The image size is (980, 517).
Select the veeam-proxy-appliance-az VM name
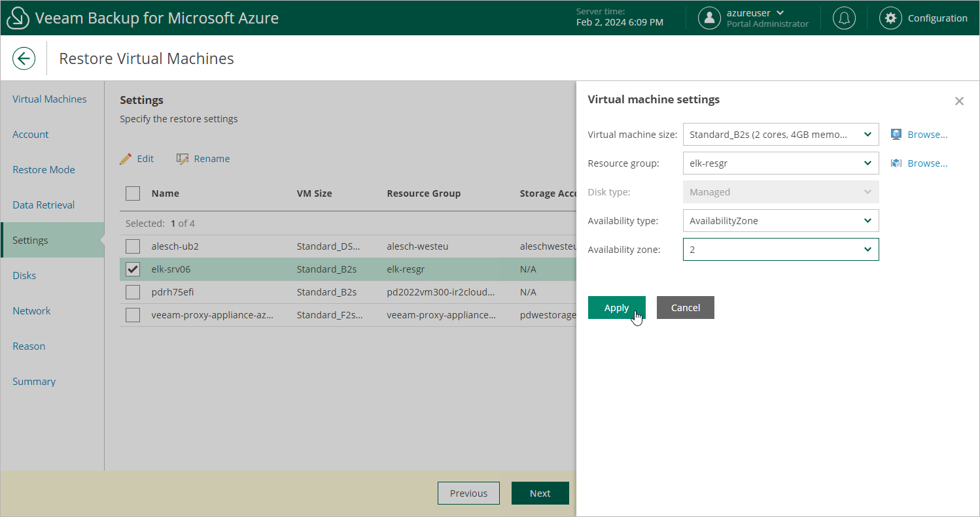click(x=212, y=315)
